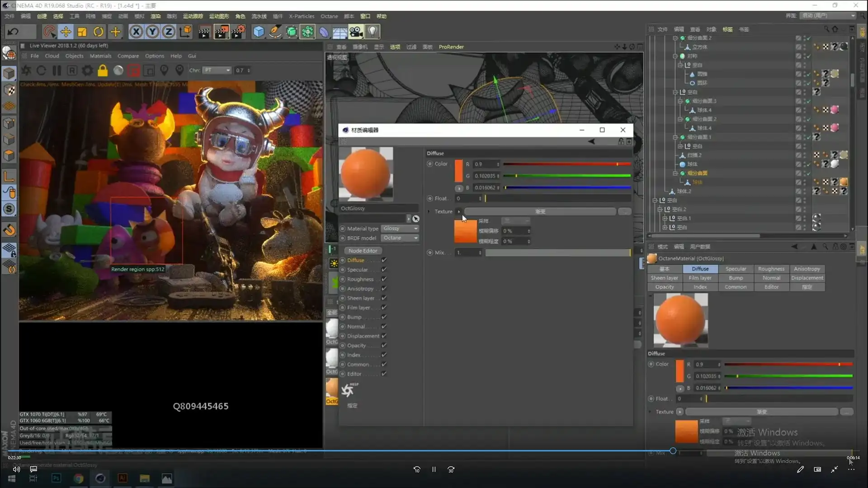
Task: Click the Cube primitive icon
Action: pos(259,32)
